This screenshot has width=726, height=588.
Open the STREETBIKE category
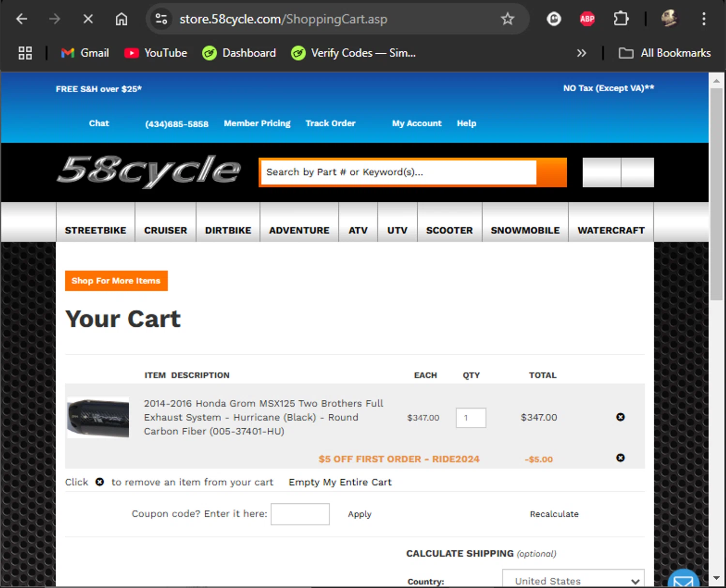coord(95,230)
